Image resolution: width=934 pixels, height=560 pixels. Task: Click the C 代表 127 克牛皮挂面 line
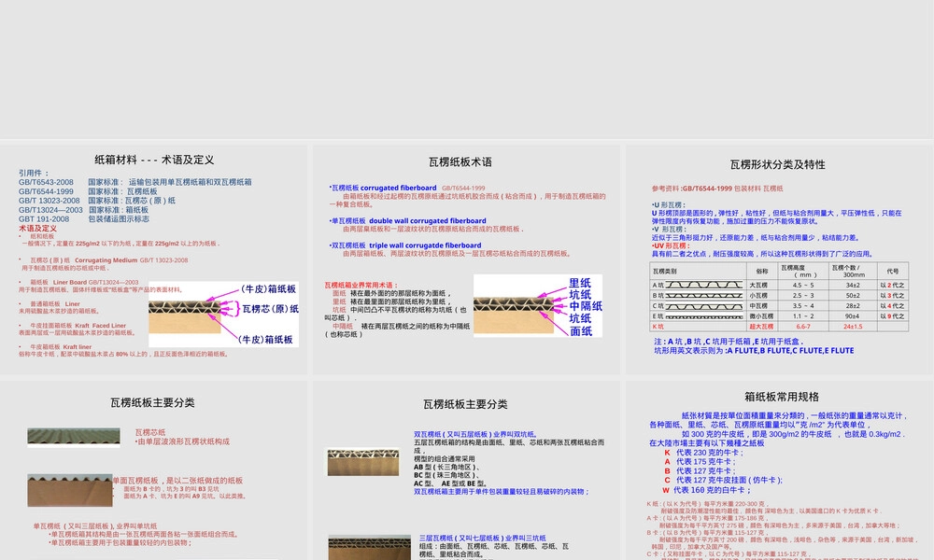[x=723, y=481]
